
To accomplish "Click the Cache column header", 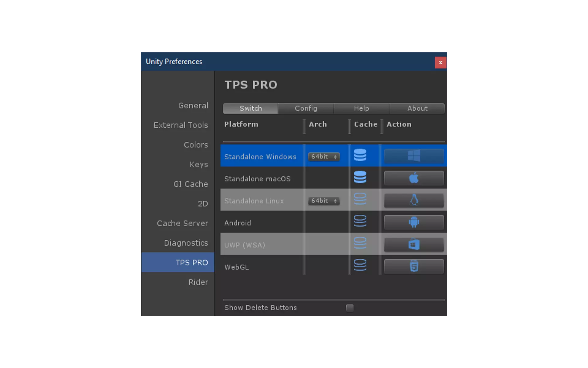I will coord(366,124).
